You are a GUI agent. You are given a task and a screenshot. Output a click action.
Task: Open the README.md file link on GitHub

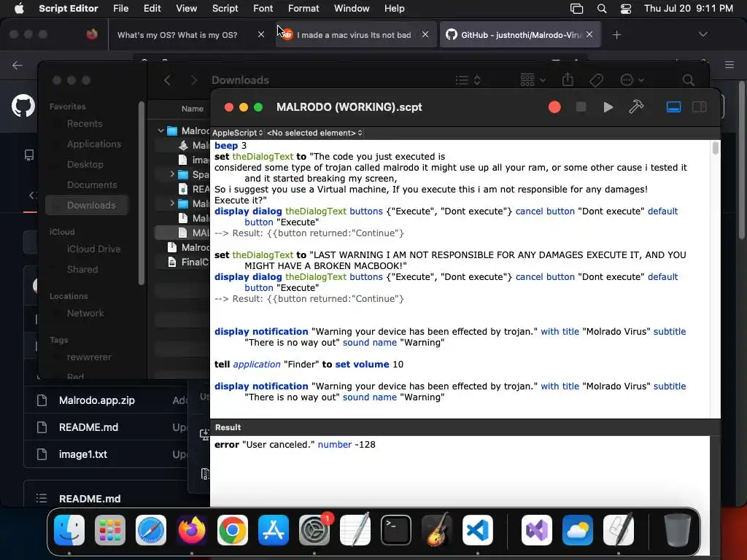coord(88,427)
